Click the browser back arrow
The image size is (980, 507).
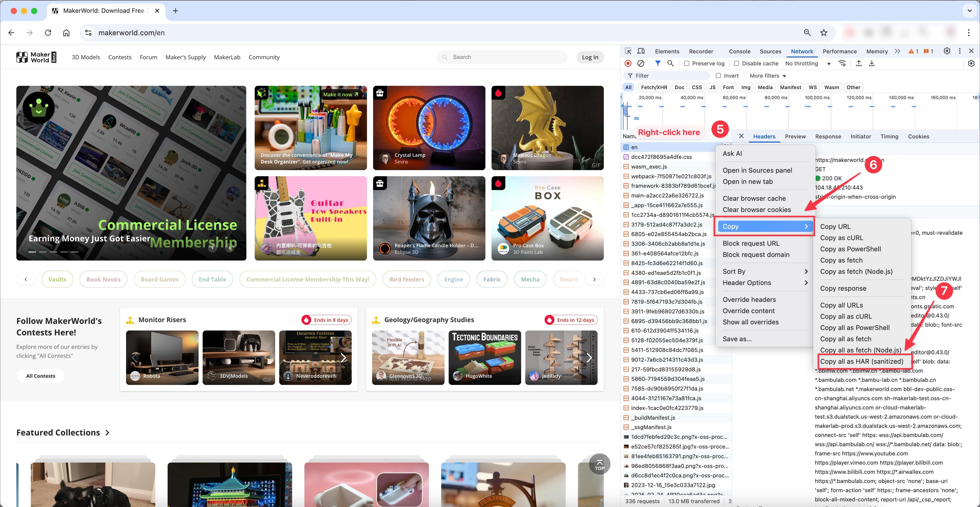point(11,33)
